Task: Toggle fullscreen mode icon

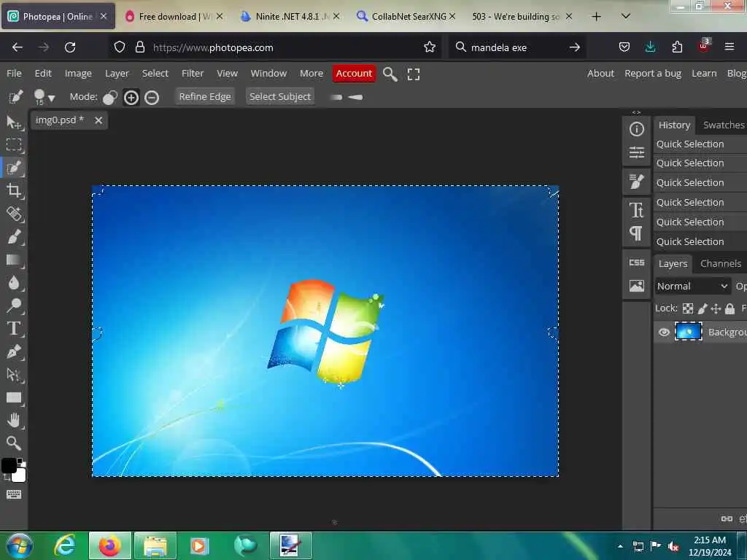Action: (414, 74)
